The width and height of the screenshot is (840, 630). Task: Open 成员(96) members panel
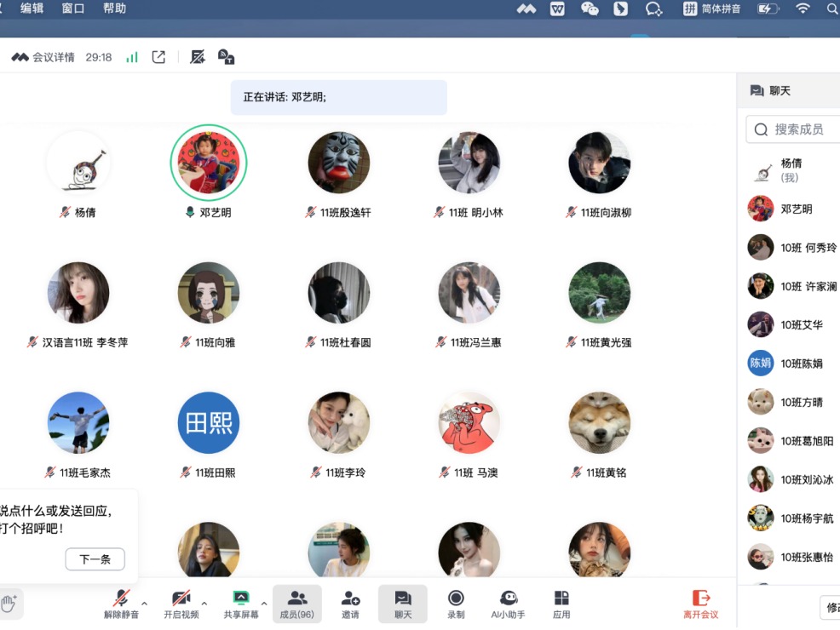297,604
